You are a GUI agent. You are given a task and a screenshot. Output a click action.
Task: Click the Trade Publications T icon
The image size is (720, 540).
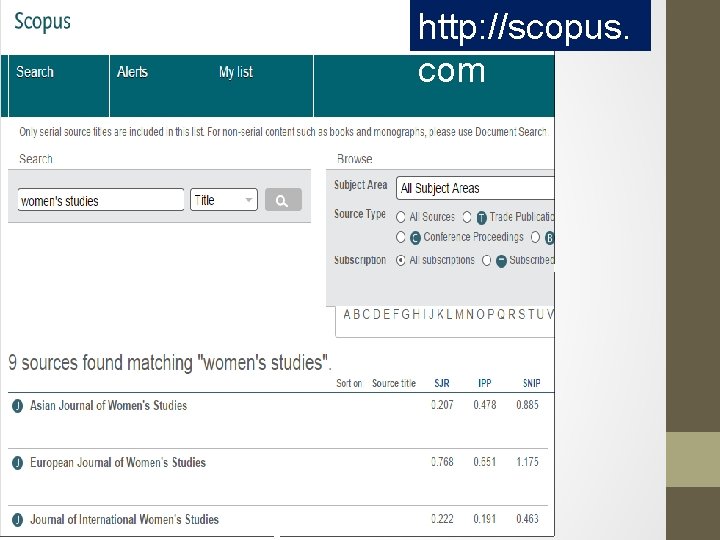(x=481, y=218)
